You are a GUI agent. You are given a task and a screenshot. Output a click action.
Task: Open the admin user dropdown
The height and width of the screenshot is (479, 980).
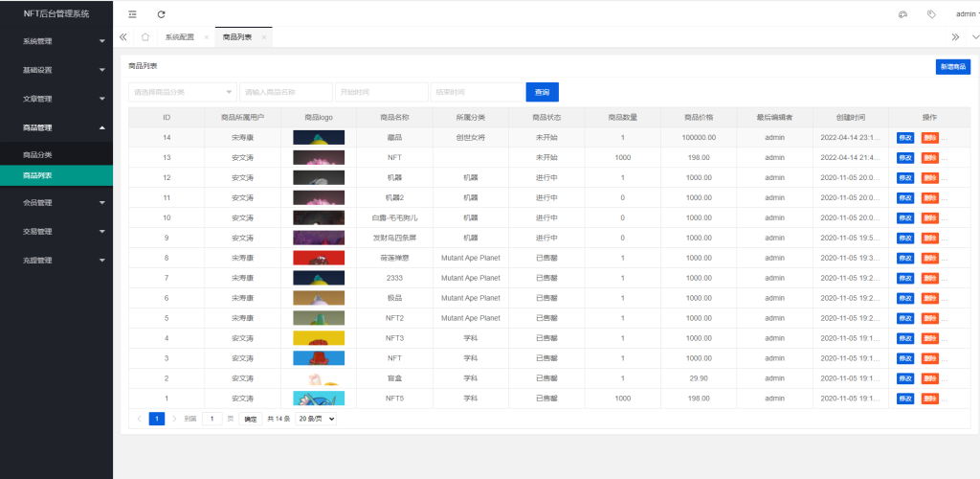click(967, 14)
